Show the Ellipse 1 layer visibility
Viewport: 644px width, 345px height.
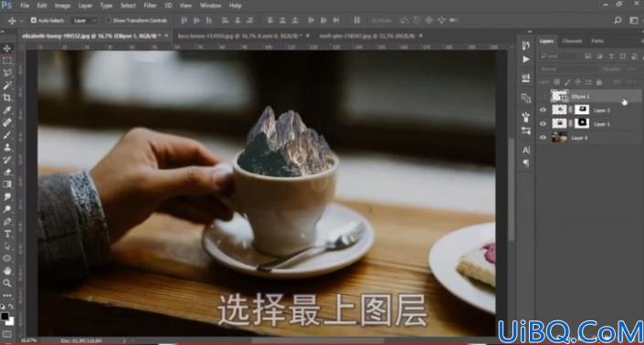point(543,97)
